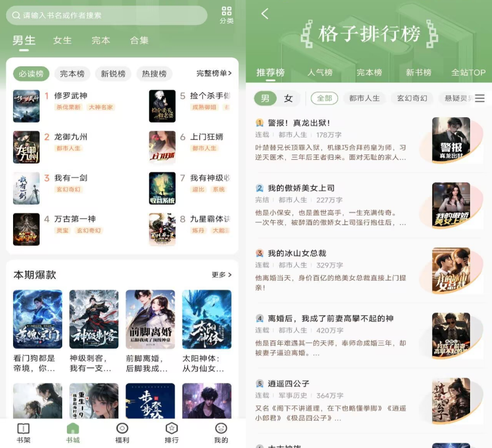
Task: Select the 都市人生 genre filter chip
Action: click(364, 98)
